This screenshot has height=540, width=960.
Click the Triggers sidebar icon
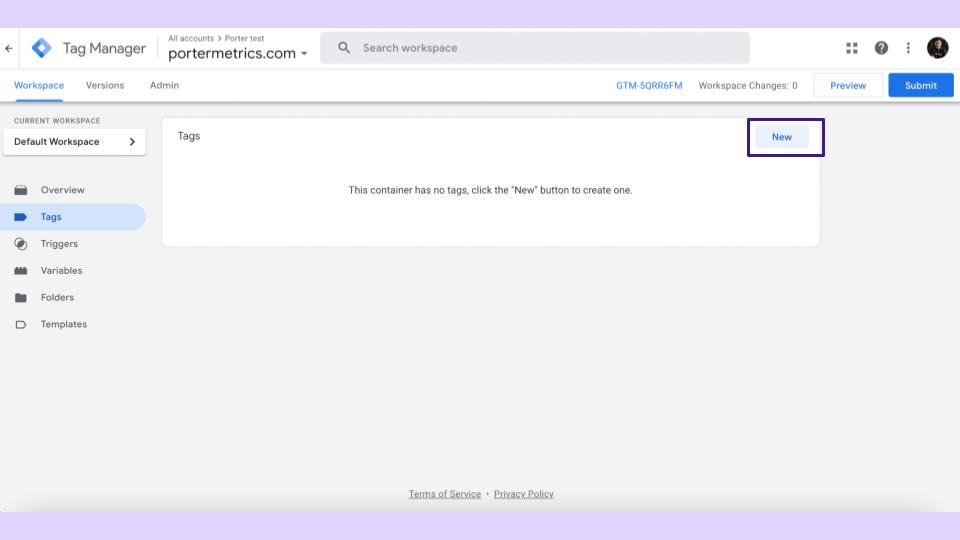pyautogui.click(x=21, y=244)
